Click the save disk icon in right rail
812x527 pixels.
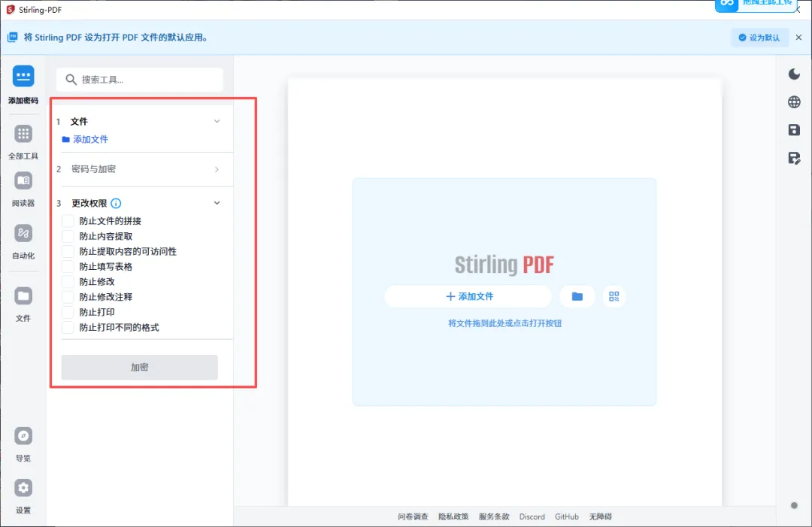(x=794, y=130)
